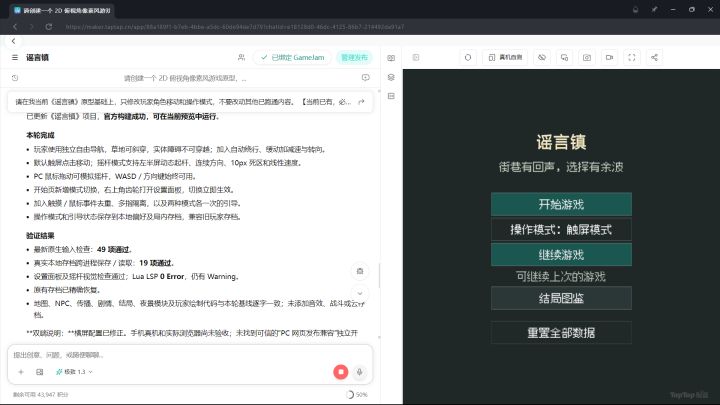Toggle the link-off eye icon in the preview toolbar
The image size is (720, 405).
pos(542,57)
